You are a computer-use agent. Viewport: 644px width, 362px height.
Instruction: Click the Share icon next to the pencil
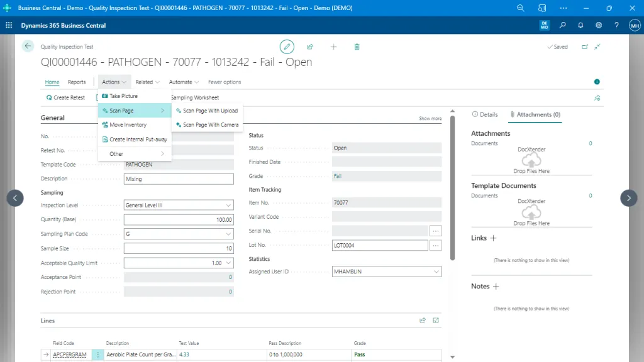310,47
